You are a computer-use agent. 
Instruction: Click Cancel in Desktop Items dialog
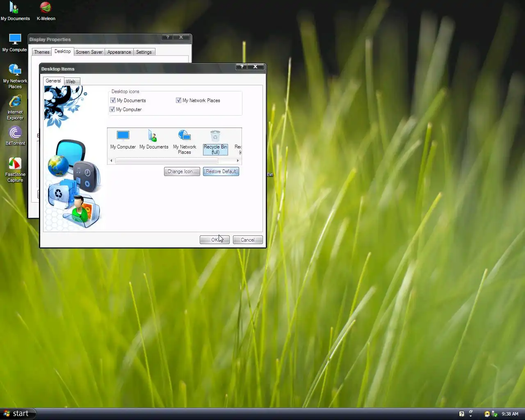[248, 240]
